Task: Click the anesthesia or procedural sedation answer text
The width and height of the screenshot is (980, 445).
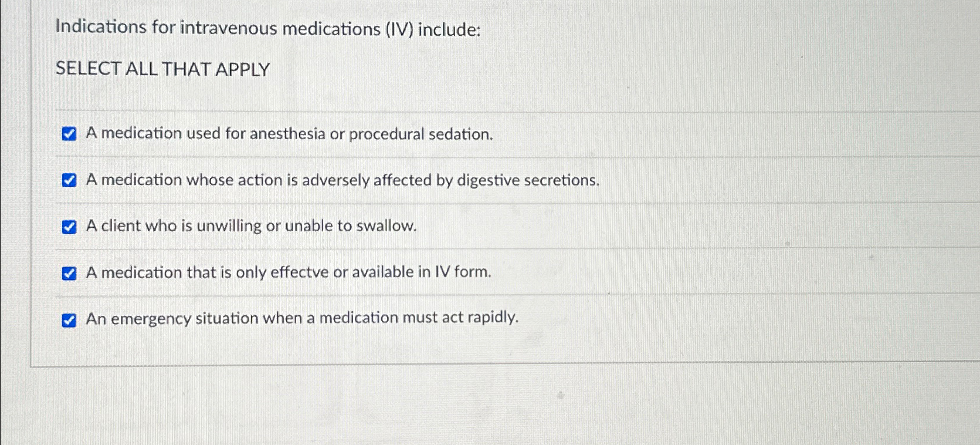Action: 289,134
